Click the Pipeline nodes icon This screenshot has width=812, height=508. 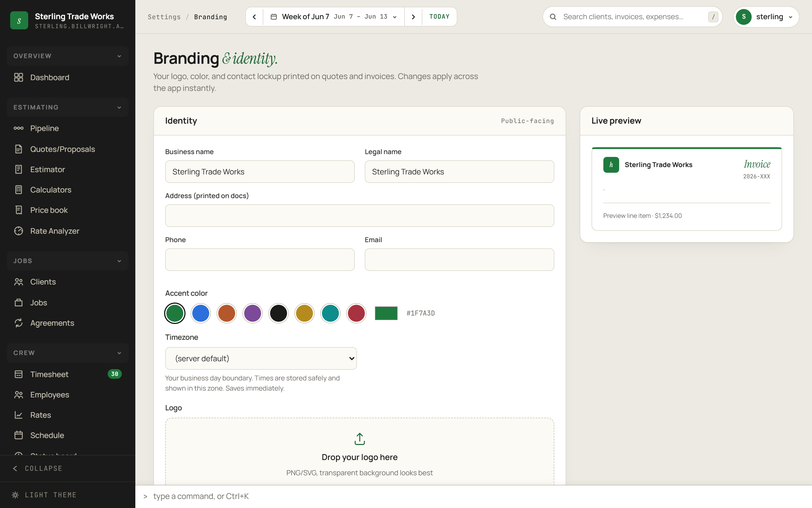pos(18,128)
